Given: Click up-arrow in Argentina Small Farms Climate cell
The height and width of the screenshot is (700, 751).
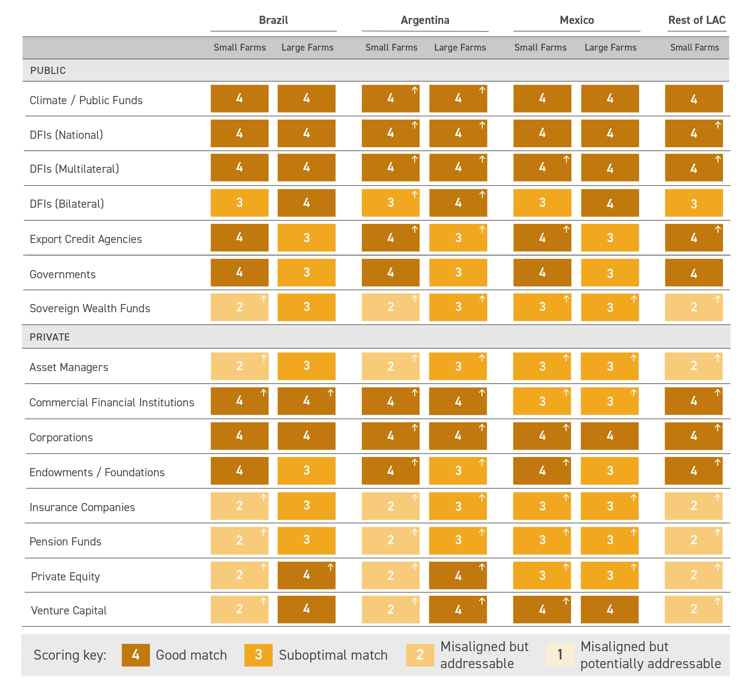Looking at the screenshot, I should pos(414,90).
